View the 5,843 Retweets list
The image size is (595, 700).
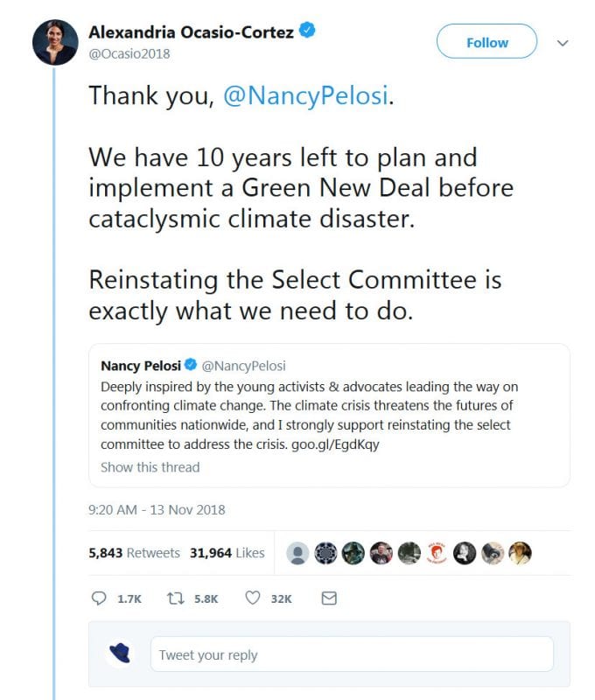point(134,553)
